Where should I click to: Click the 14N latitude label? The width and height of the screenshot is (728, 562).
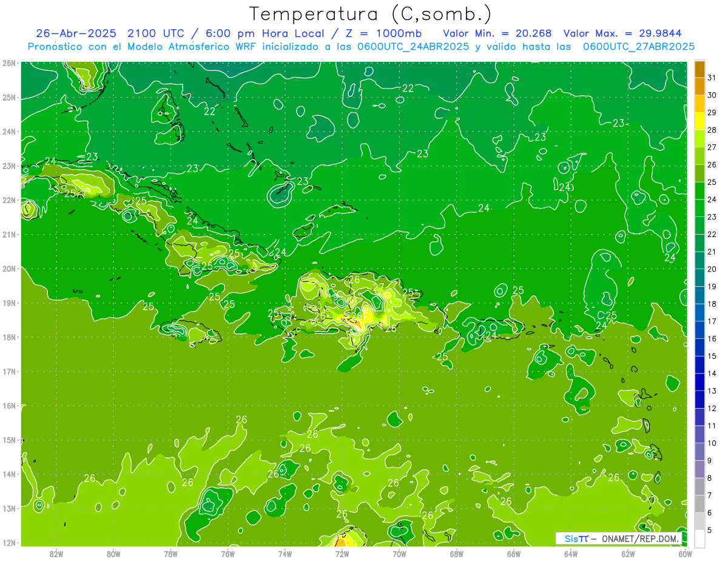8,474
